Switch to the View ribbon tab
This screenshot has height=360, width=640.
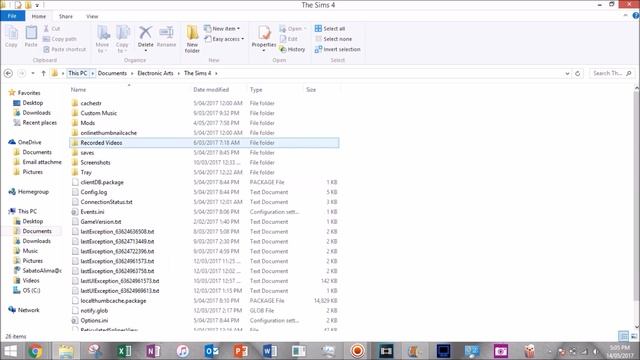92,16
